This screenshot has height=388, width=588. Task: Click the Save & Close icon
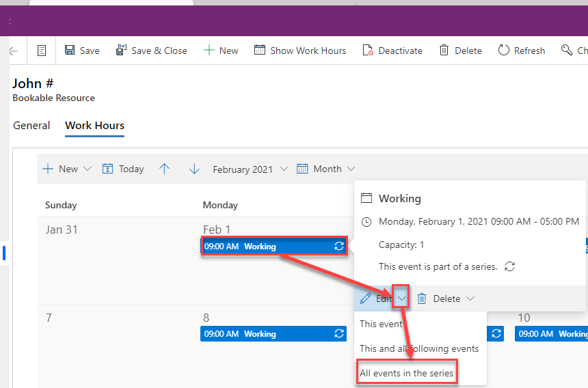tap(122, 51)
